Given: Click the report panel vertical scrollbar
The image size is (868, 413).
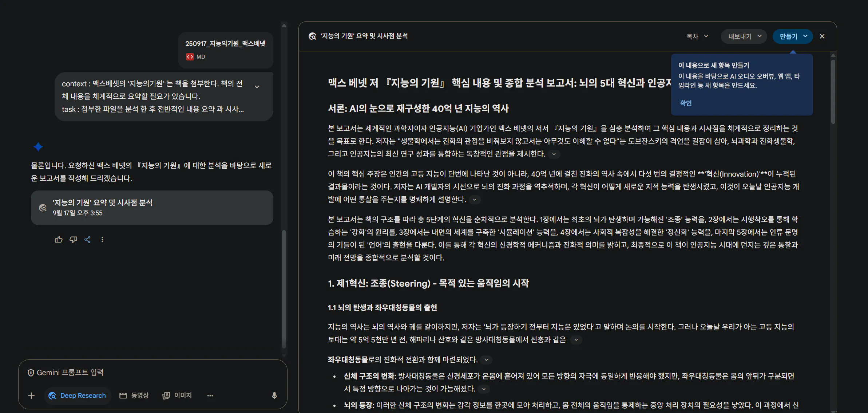Looking at the screenshot, I should [833, 91].
